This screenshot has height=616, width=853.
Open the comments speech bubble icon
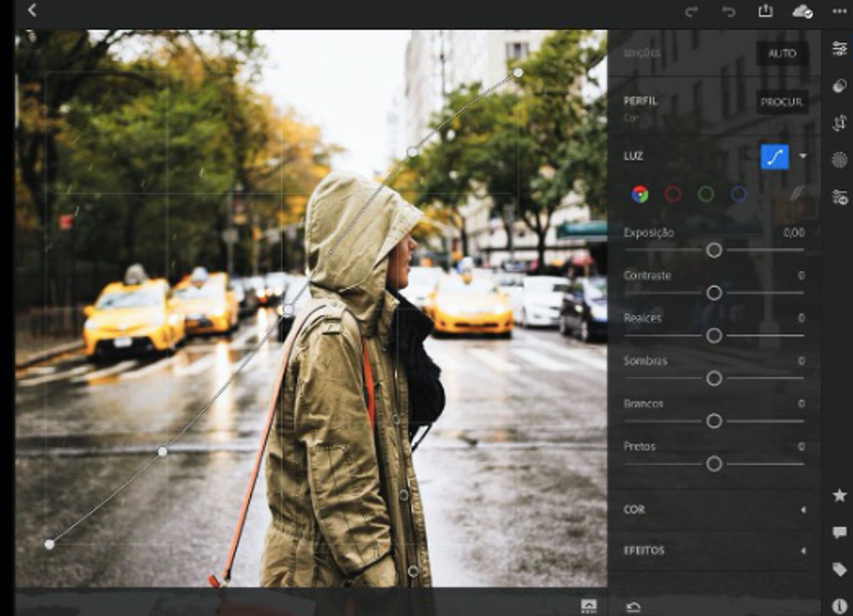[x=839, y=532]
